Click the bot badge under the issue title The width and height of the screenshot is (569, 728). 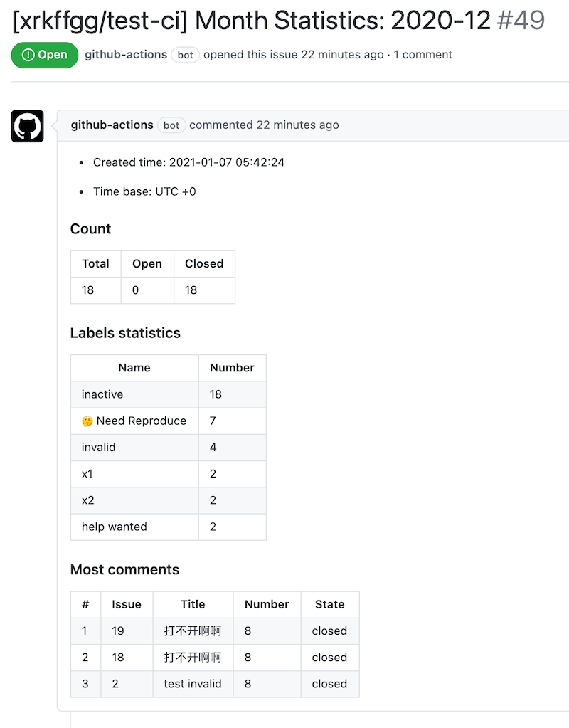click(x=186, y=55)
